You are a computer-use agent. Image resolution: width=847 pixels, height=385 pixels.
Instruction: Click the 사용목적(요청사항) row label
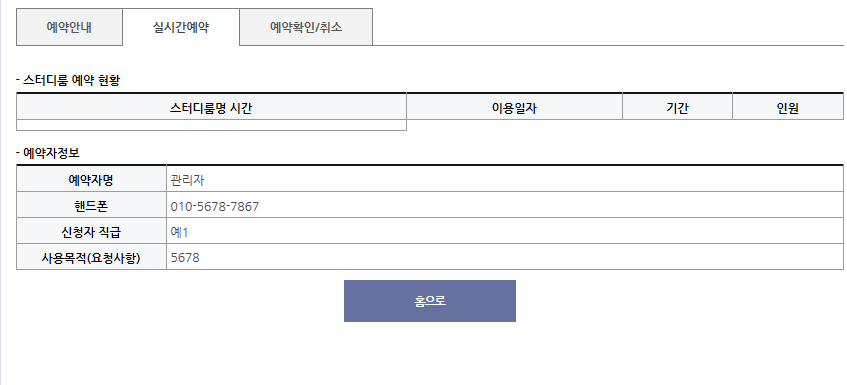[91, 258]
